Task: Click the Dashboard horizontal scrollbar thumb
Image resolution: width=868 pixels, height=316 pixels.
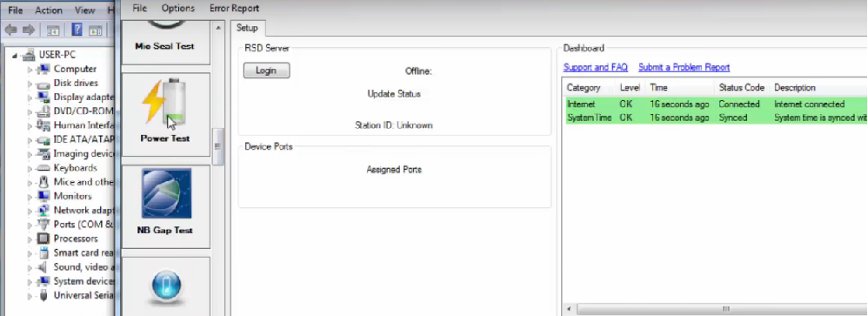Action: click(x=725, y=309)
